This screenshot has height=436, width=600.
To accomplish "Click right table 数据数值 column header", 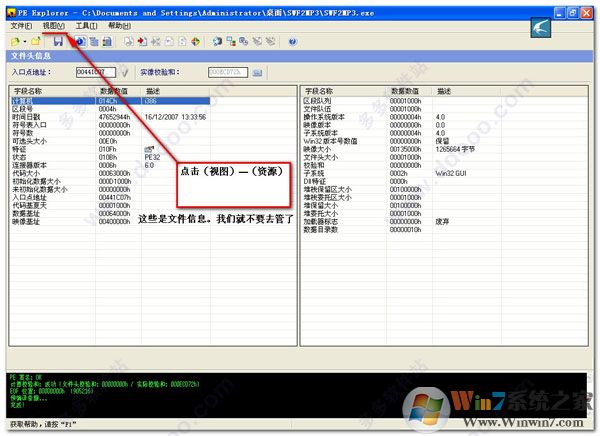I will point(409,91).
